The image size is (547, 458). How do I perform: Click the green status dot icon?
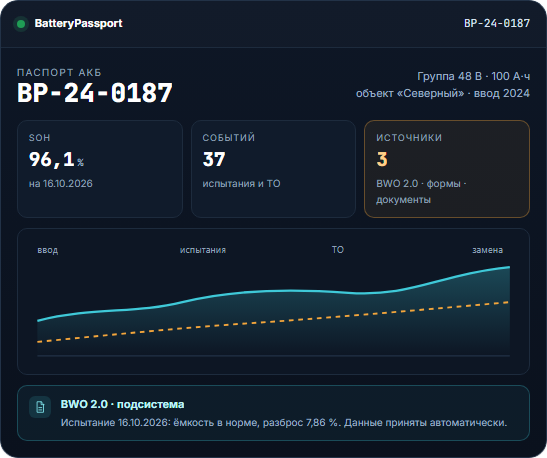[x=21, y=24]
